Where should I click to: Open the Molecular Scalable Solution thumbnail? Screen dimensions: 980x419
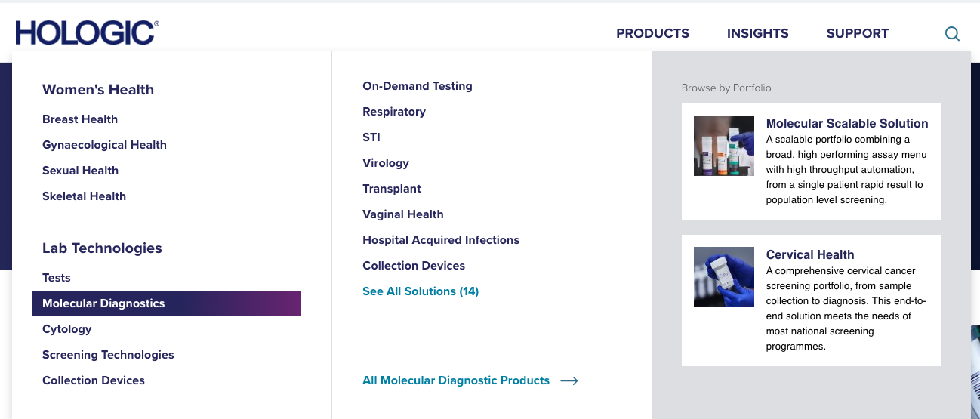(724, 146)
